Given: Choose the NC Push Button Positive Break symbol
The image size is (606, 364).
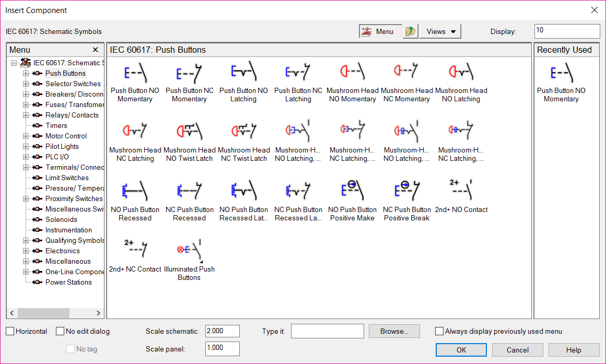Looking at the screenshot, I should tap(406, 192).
